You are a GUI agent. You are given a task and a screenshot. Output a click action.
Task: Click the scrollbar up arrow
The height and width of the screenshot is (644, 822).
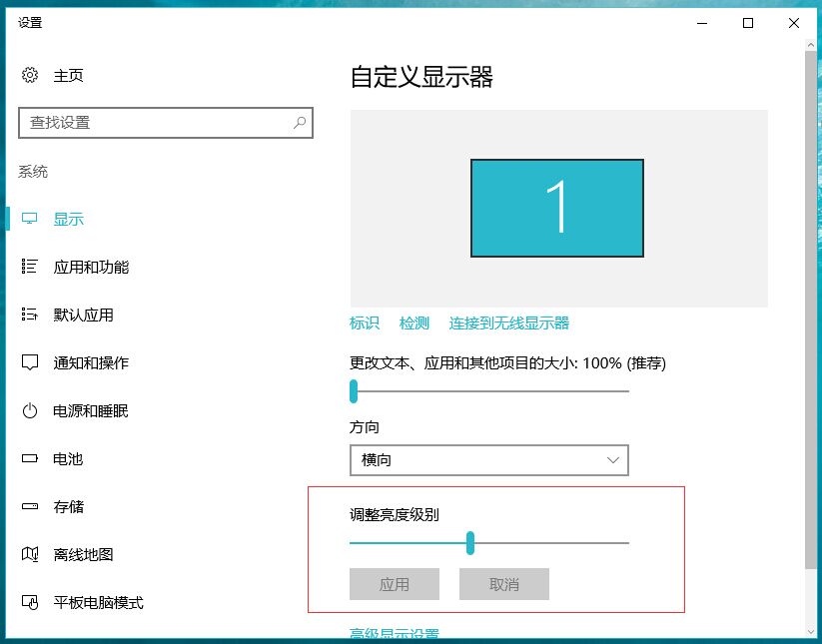(811, 45)
